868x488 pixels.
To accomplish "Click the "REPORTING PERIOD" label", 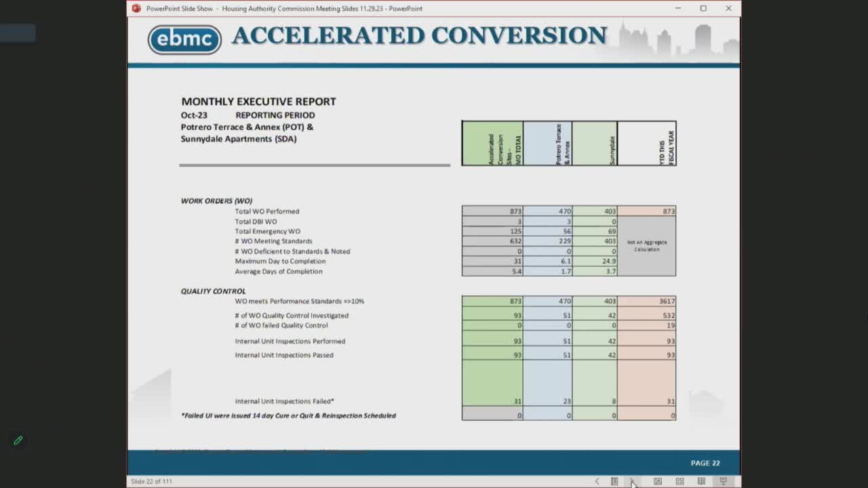I will point(275,115).
